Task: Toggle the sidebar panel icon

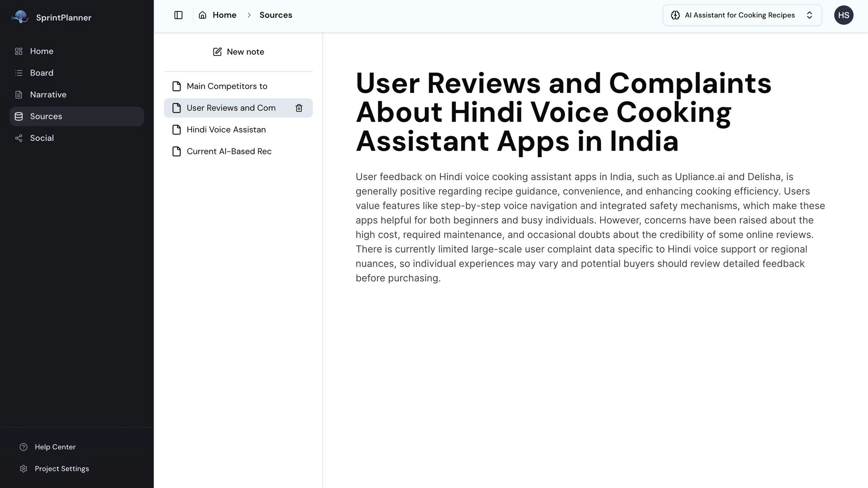Action: [178, 15]
